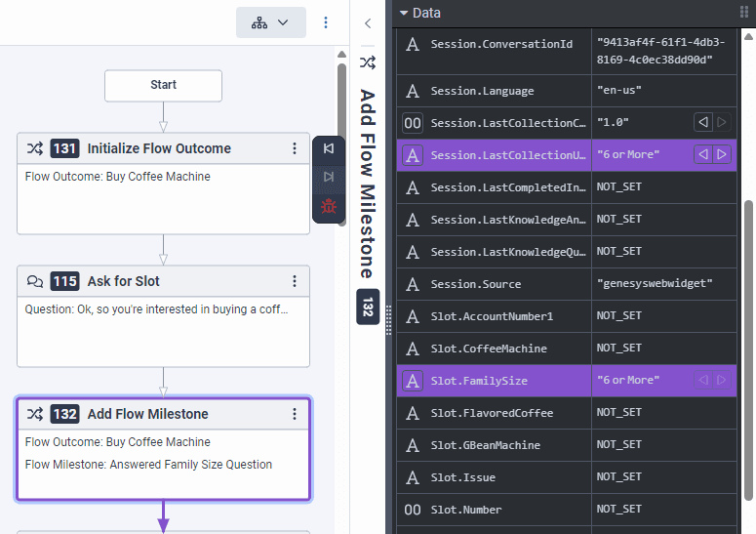Click previous value arrow for Session.LastCollectionUtterance

click(701, 154)
